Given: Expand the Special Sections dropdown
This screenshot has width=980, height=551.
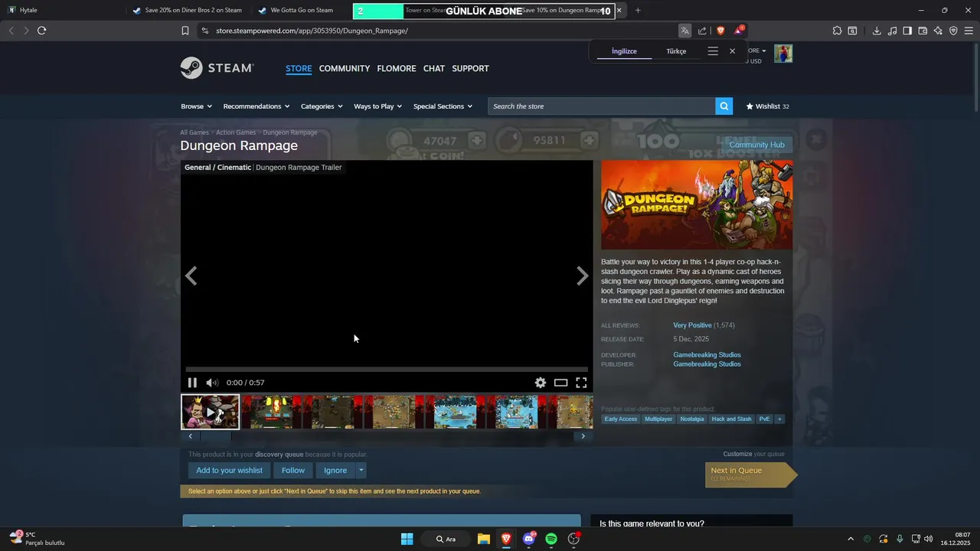Looking at the screenshot, I should coord(443,106).
